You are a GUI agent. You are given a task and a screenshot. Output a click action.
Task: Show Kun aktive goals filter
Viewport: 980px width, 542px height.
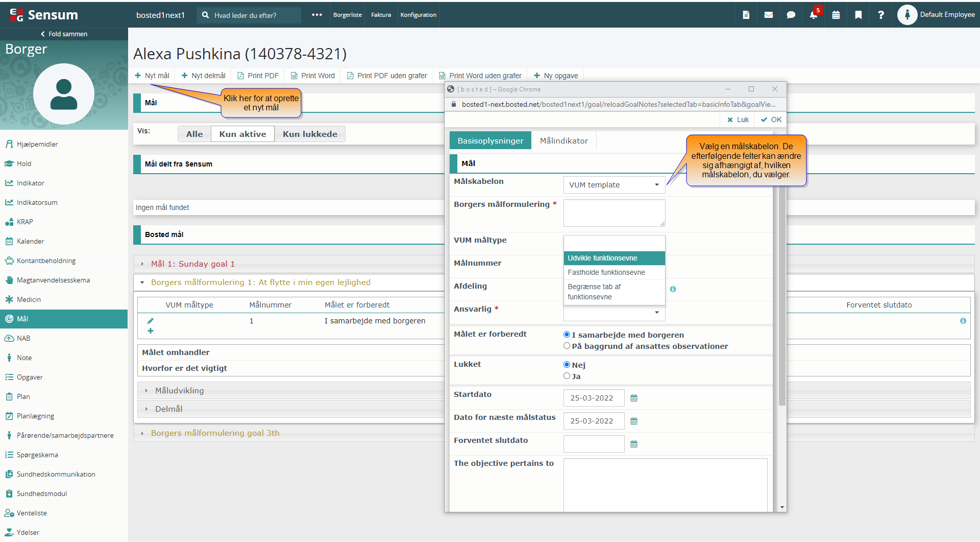[243, 134]
